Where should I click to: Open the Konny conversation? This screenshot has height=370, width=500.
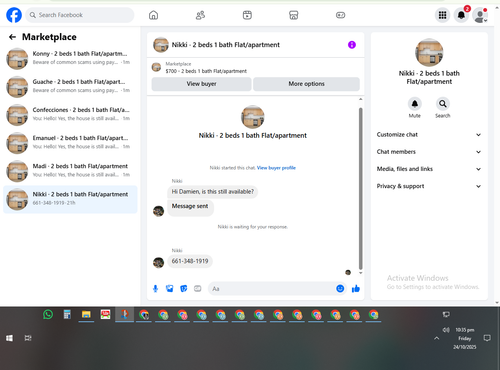click(70, 58)
